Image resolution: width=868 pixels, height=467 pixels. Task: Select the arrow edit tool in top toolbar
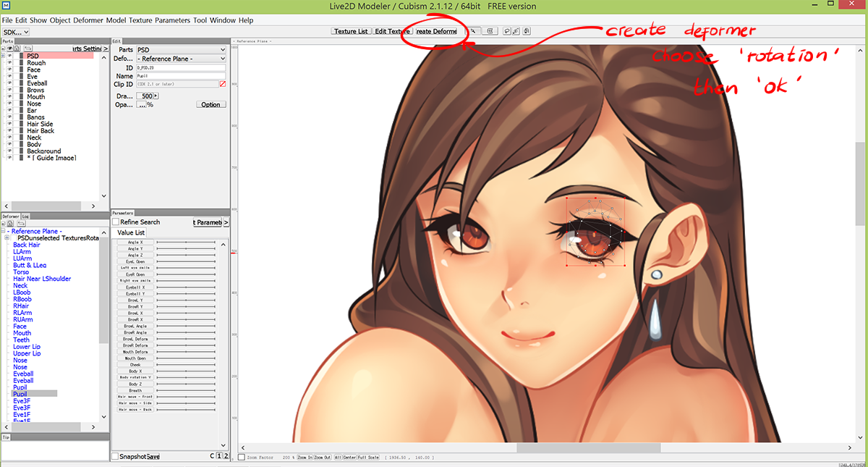(x=473, y=31)
